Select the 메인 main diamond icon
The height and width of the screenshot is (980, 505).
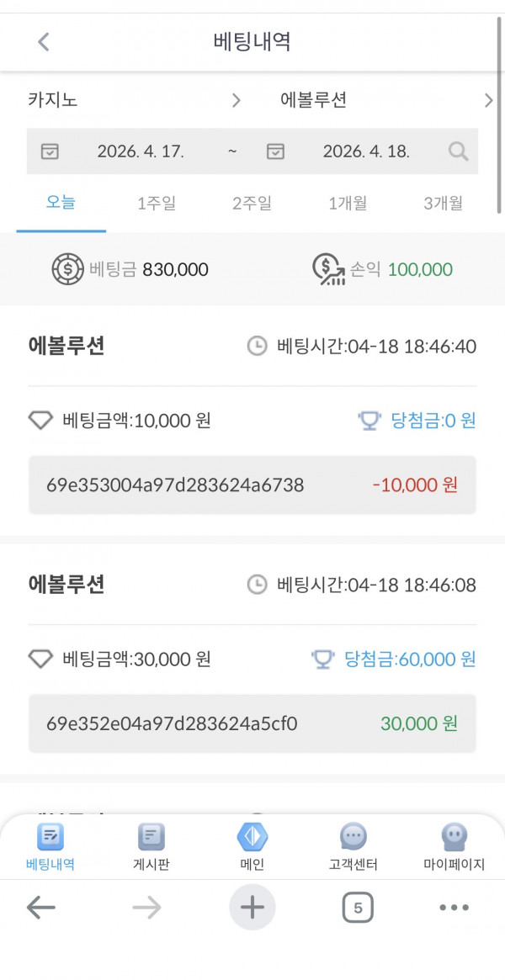point(252,838)
